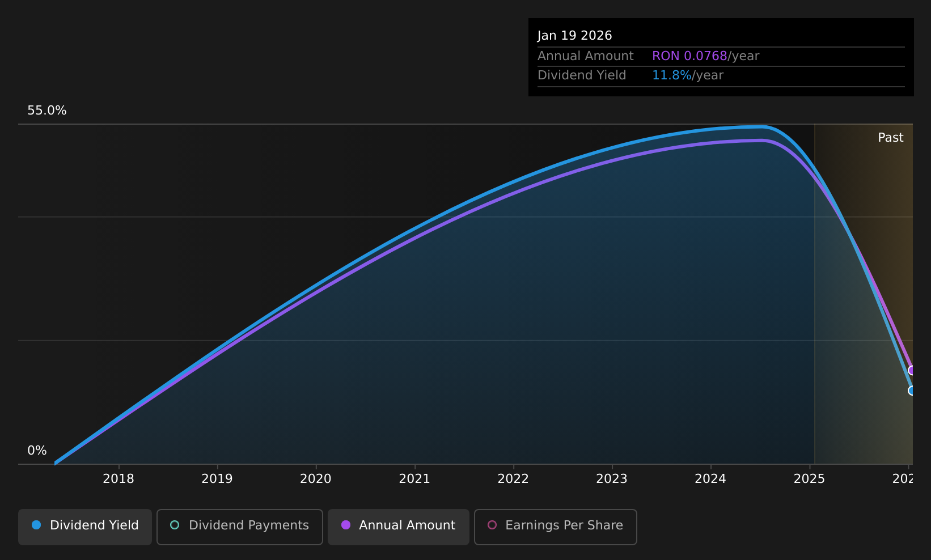
Task: Click the 2025 axis label
Action: (809, 479)
